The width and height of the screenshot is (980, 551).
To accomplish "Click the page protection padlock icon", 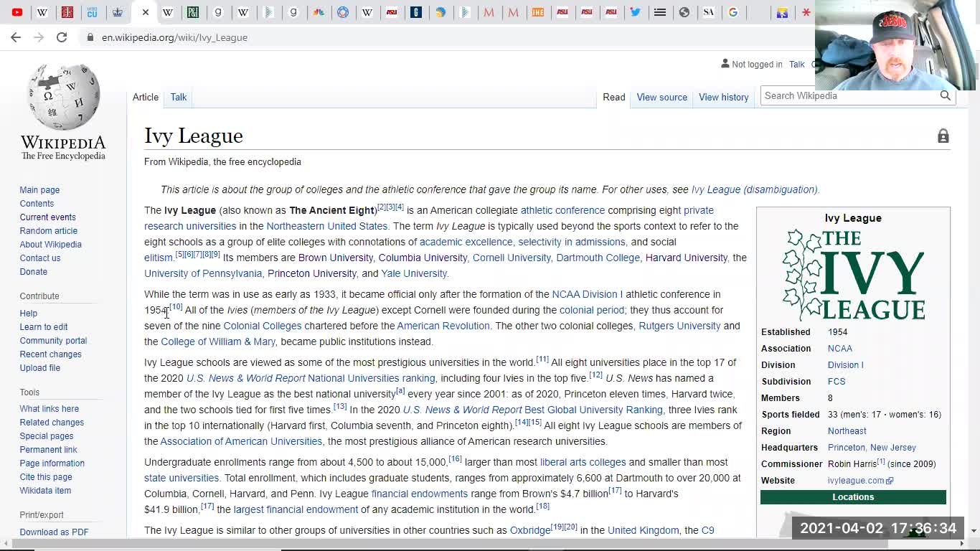I will pyautogui.click(x=943, y=136).
